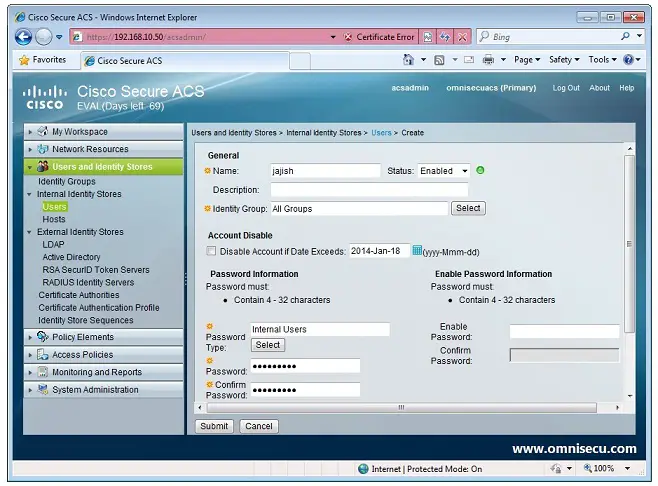Image resolution: width=658 pixels, height=486 pixels.
Task: Click the Submit button
Action: point(214,426)
